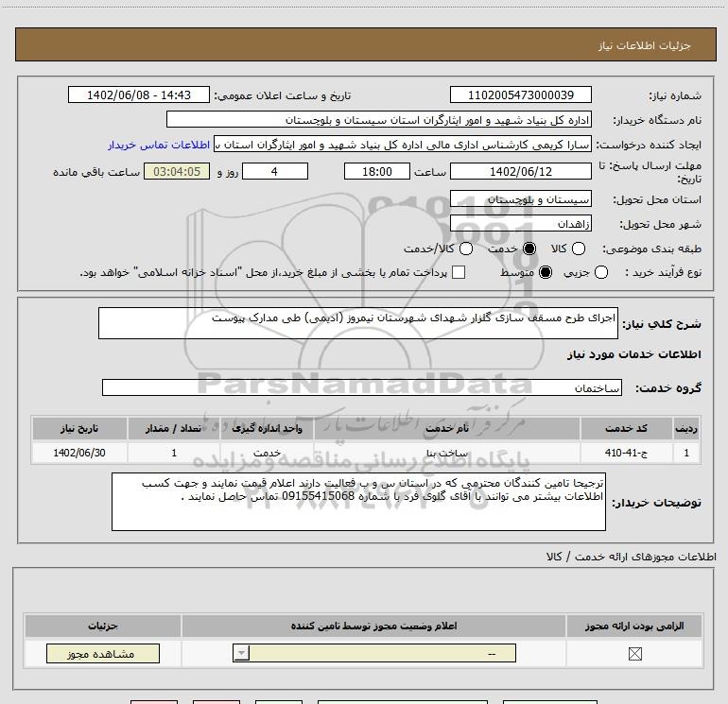Screen dimensions: 728x704
Task: Click the نام خدمت column header
Action: coord(446,428)
